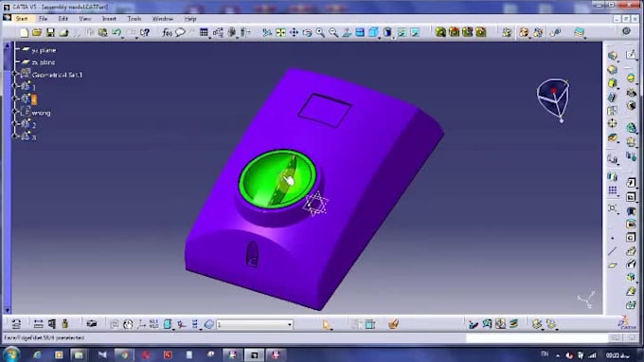Viewport: 644px width, 362px height.
Task: Open the Edit menu
Action: coord(63,19)
